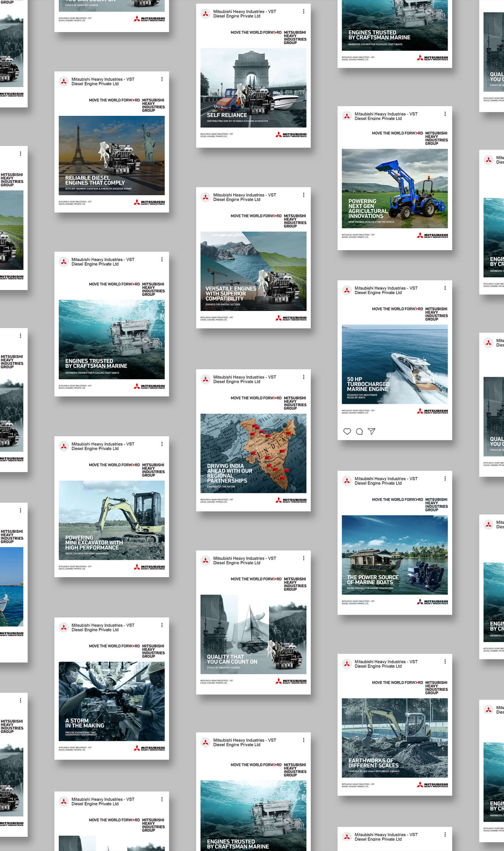The width and height of the screenshot is (504, 851).
Task: Open comments on the marine engine post
Action: coord(359,432)
